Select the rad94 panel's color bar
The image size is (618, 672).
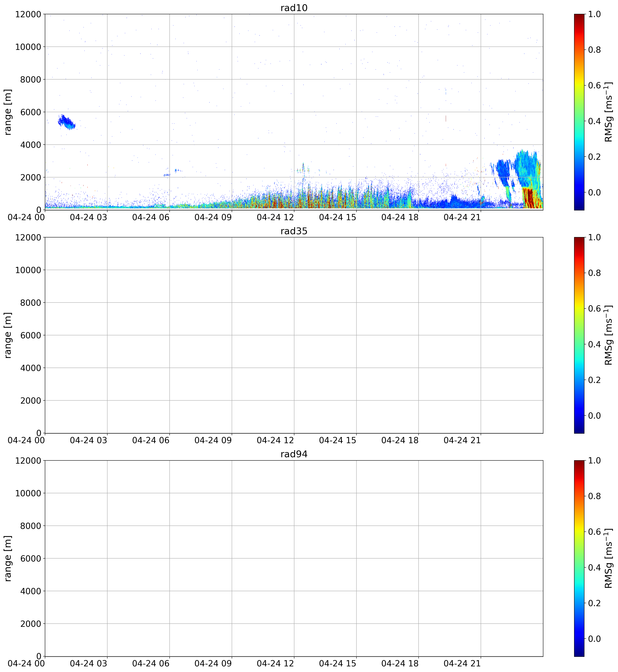(579, 558)
